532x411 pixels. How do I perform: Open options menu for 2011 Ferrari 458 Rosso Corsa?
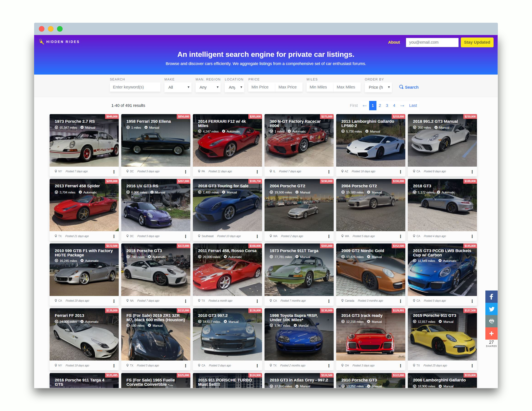point(257,301)
